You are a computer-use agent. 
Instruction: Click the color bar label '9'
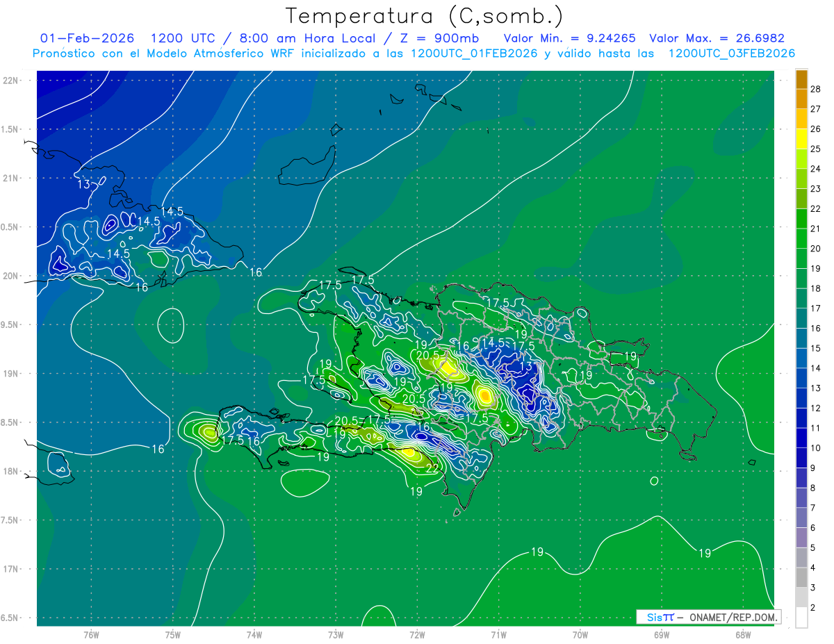[814, 468]
